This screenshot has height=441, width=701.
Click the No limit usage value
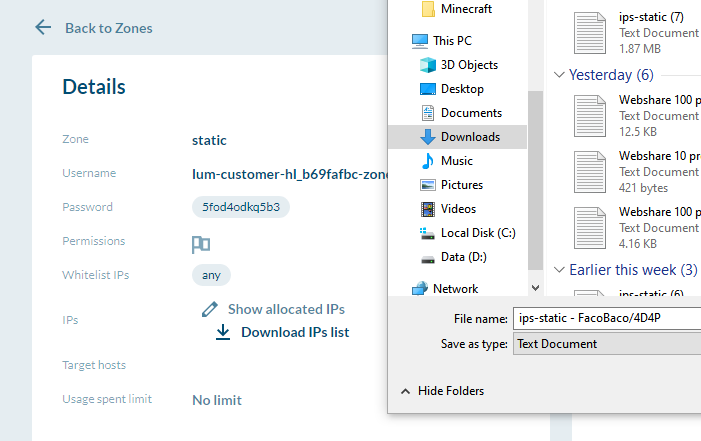pos(217,400)
